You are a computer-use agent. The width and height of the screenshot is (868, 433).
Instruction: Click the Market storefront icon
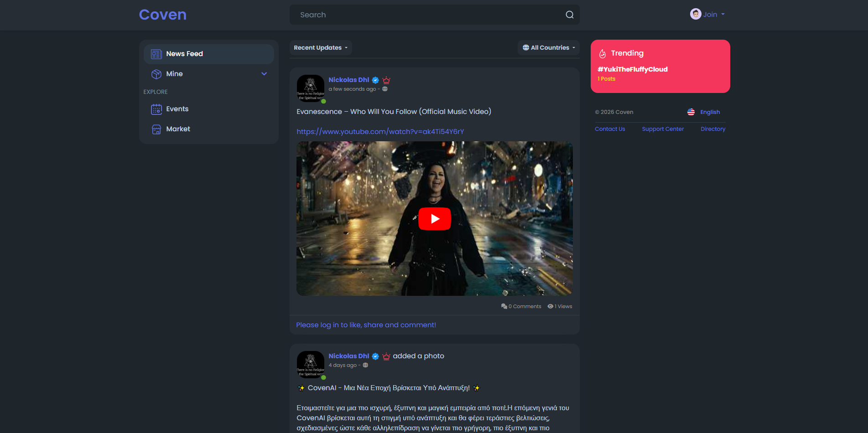(156, 129)
